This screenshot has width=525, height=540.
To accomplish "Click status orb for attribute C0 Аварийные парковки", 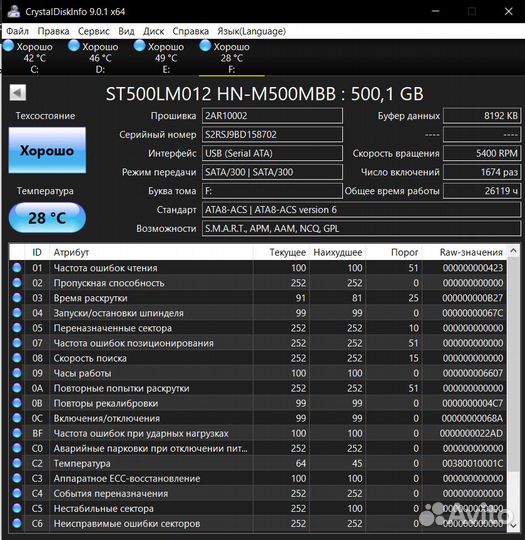I will point(17,448).
